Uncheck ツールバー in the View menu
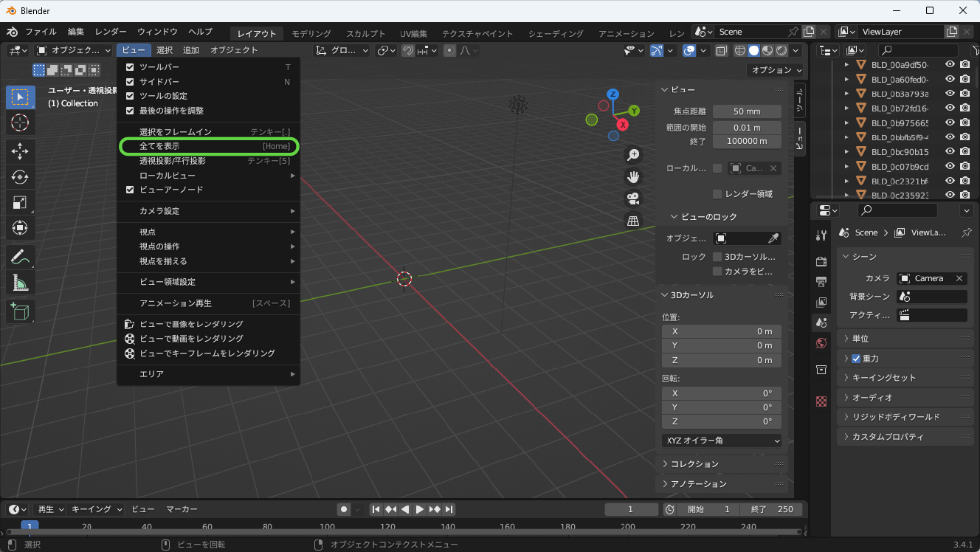This screenshot has width=980, height=552. click(x=130, y=67)
